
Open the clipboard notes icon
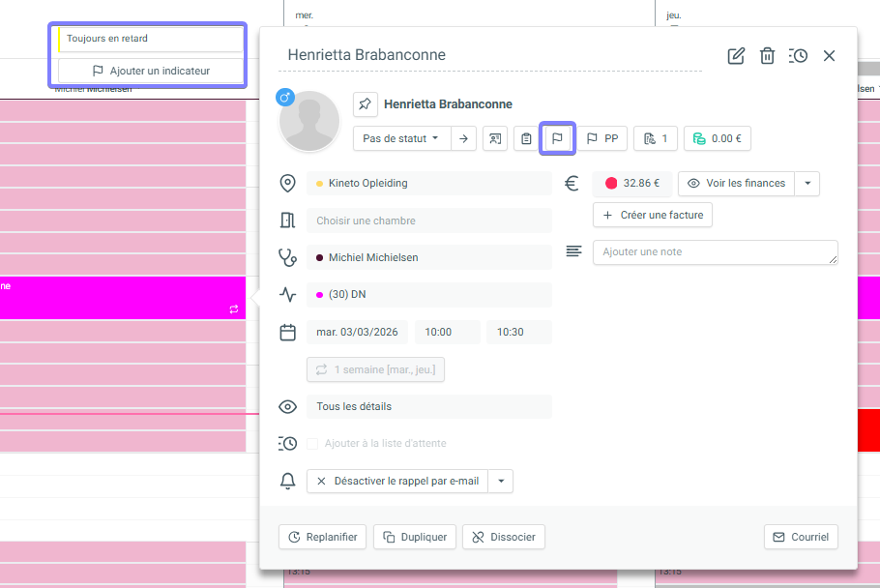coord(526,138)
